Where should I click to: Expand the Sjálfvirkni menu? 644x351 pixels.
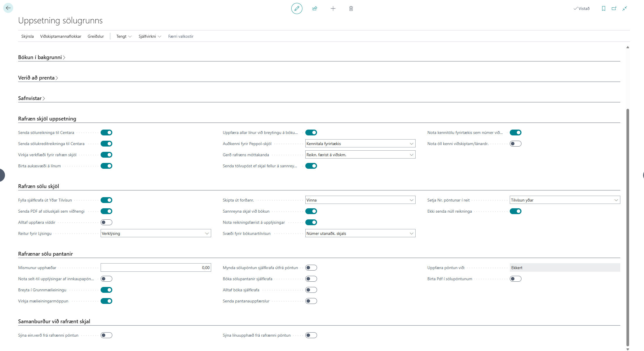pyautogui.click(x=150, y=36)
